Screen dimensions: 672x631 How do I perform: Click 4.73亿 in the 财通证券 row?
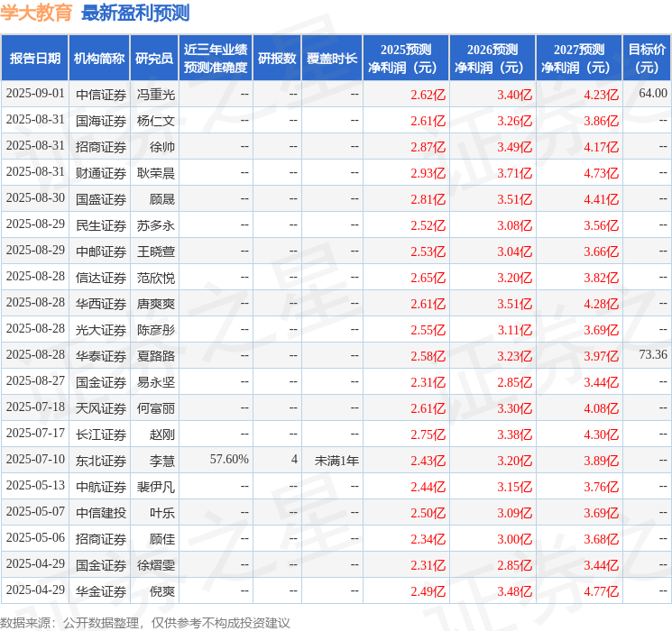click(602, 173)
